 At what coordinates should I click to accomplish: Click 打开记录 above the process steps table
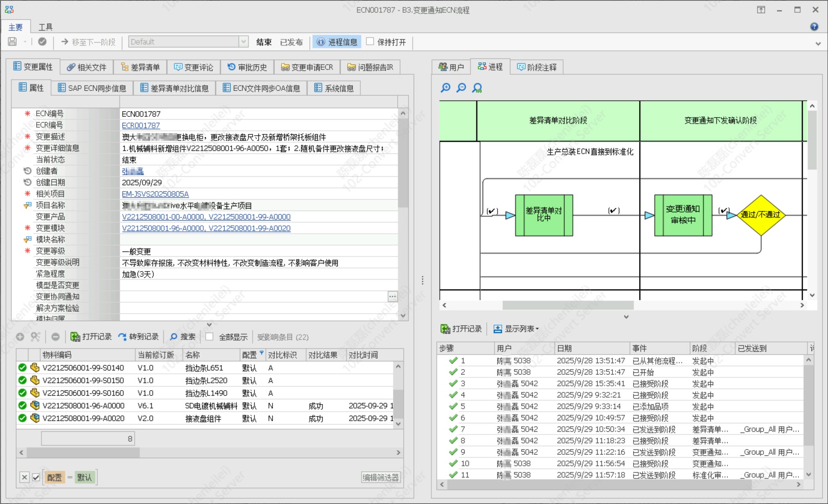[461, 329]
